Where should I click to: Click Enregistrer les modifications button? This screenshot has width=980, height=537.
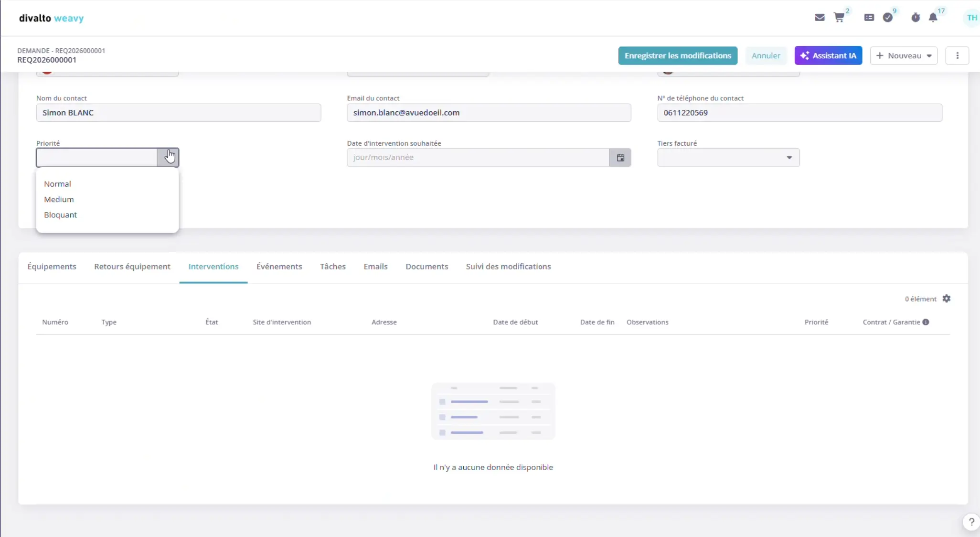678,55
